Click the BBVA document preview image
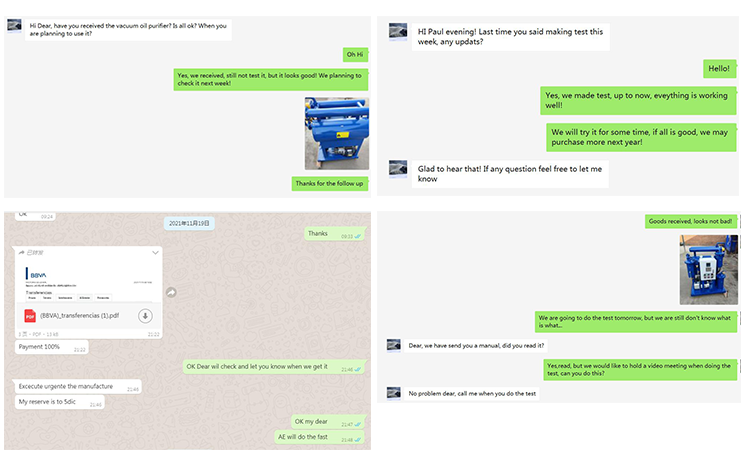Viewport: 750px width, 473px height. point(88,281)
